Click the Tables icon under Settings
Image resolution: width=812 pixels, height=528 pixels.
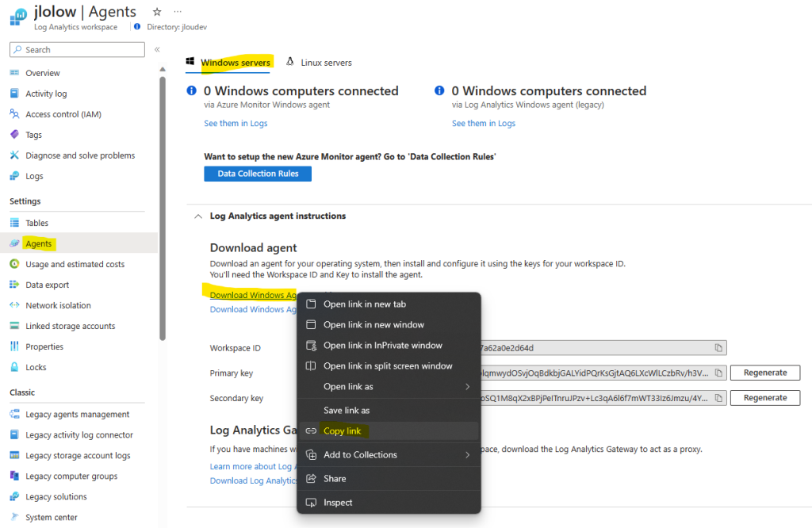14,223
